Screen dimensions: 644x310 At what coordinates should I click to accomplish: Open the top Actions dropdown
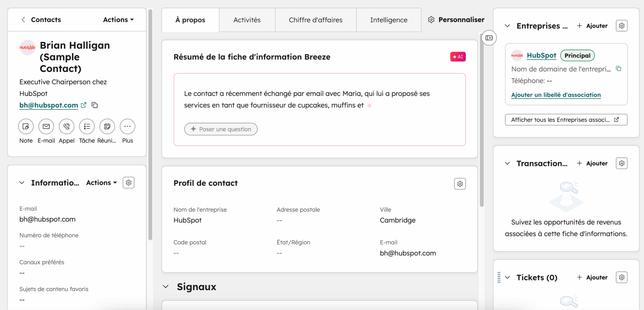[x=118, y=20]
